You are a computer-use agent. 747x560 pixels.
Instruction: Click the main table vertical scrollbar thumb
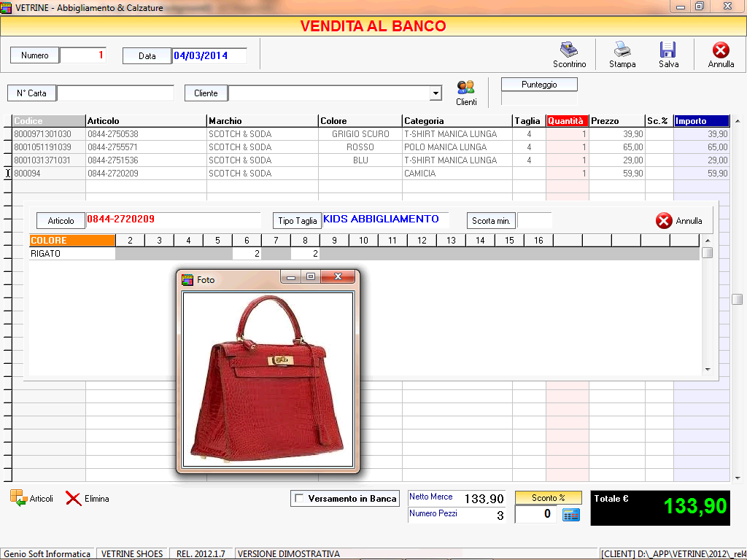[737, 299]
